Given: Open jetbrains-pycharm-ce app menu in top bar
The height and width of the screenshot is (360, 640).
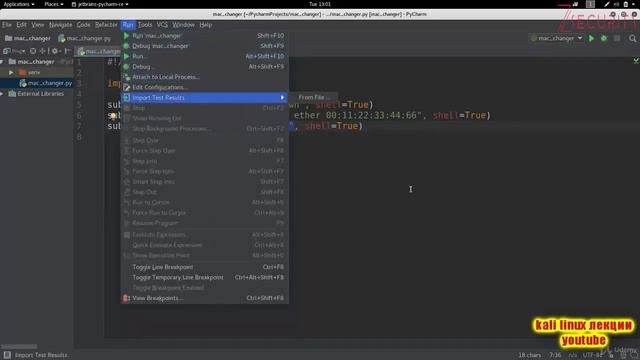Looking at the screenshot, I should click(x=100, y=4).
